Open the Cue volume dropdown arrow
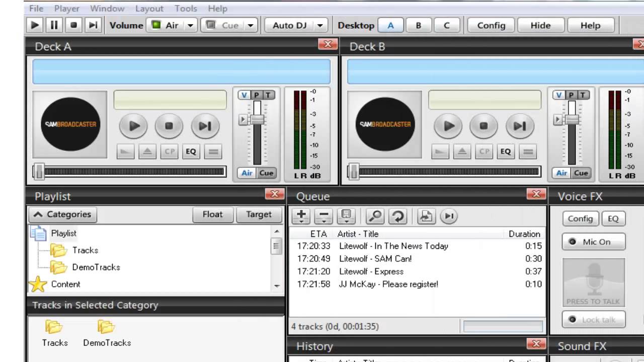This screenshot has width=644, height=362. 251,25
